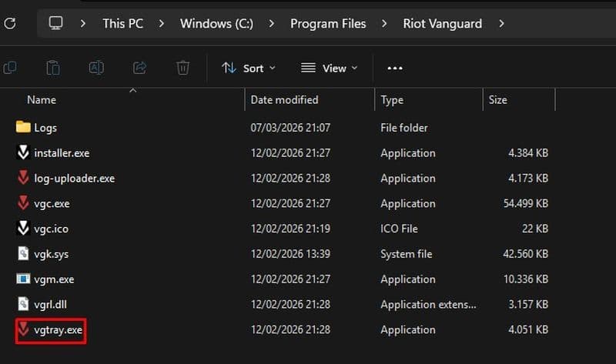Image resolution: width=616 pixels, height=364 pixels.
Task: Select the installer.exe icon
Action: point(23,152)
